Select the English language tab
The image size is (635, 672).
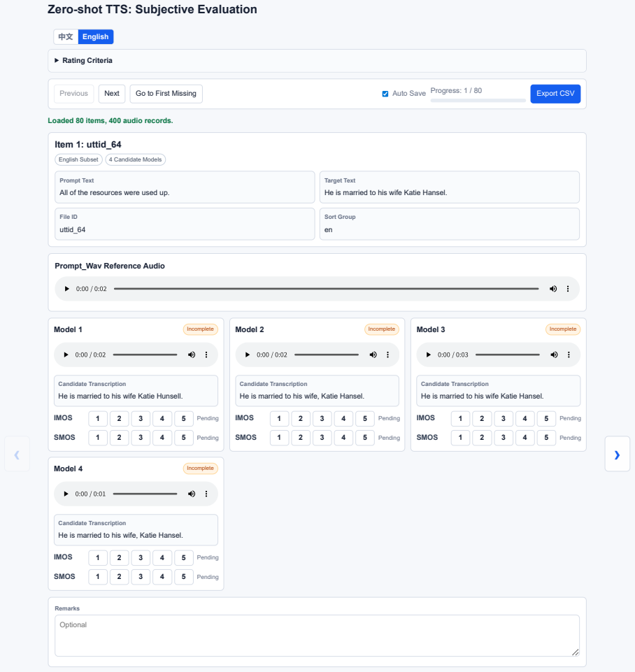pyautogui.click(x=96, y=37)
